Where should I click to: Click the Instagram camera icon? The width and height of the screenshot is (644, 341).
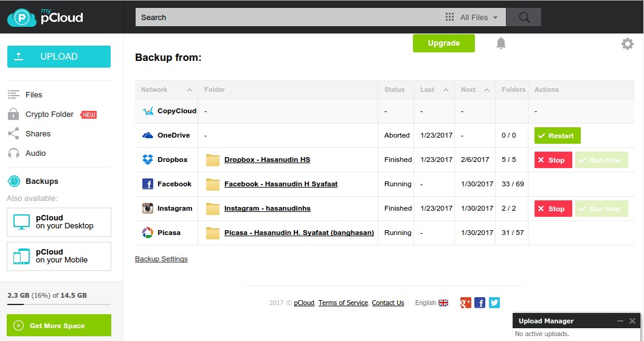147,208
